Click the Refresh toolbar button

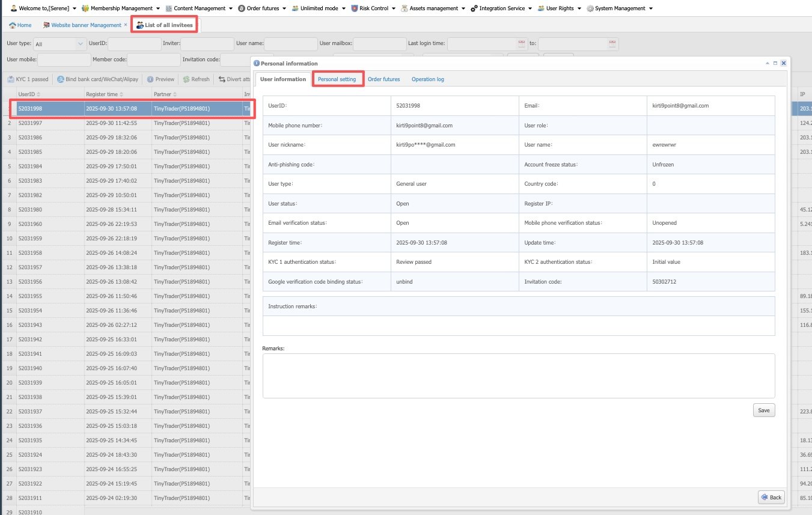[x=197, y=79]
